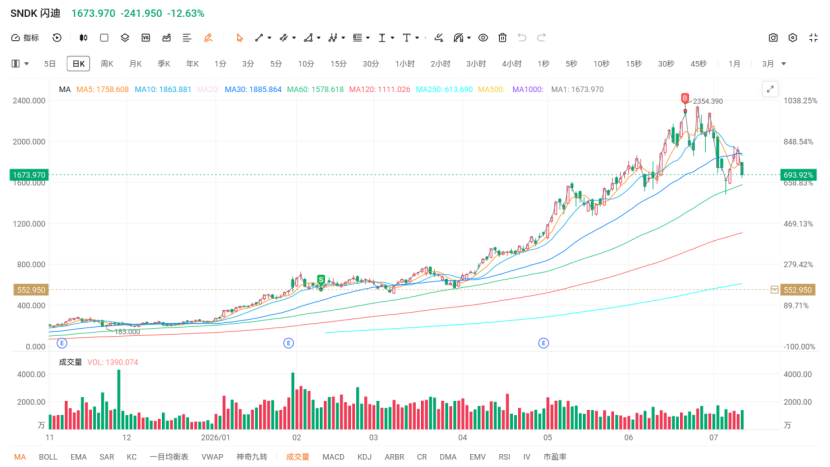Expand the text tool T dropdown arrow

tap(417, 38)
